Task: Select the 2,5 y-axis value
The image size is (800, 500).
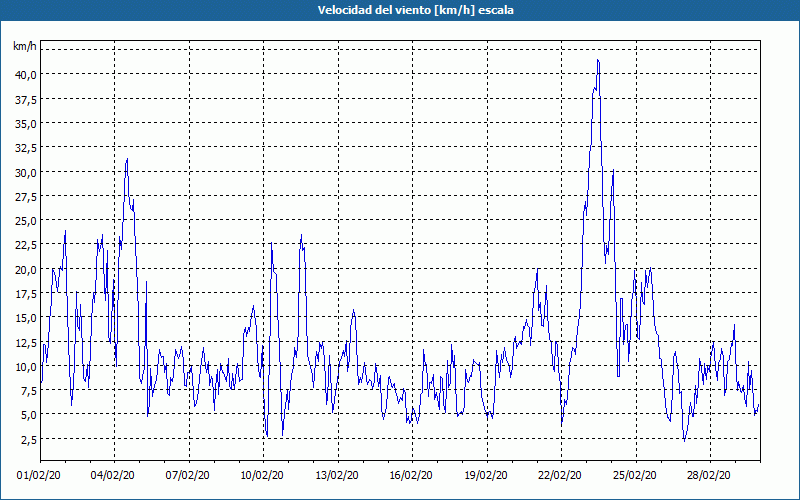Action: click(28, 439)
